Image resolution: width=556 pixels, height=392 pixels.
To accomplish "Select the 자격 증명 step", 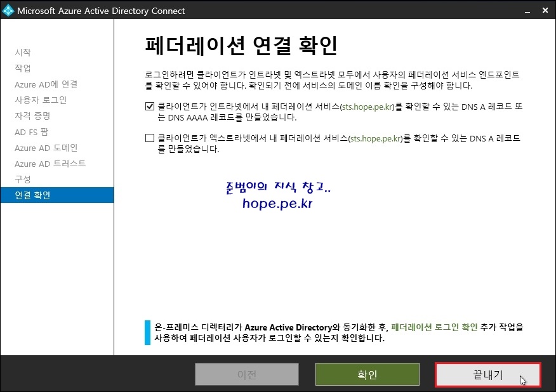I will (x=32, y=116).
